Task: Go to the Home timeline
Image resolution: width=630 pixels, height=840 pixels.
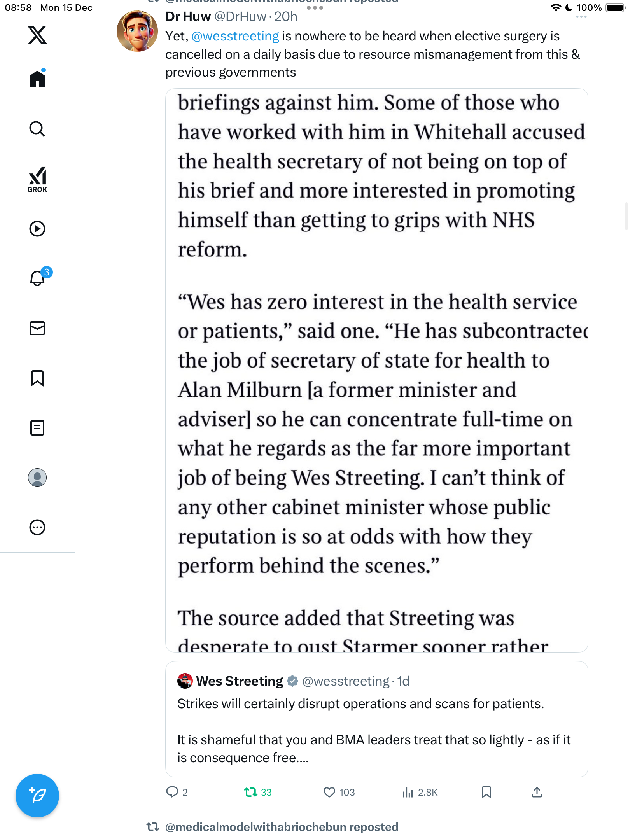Action: tap(37, 79)
